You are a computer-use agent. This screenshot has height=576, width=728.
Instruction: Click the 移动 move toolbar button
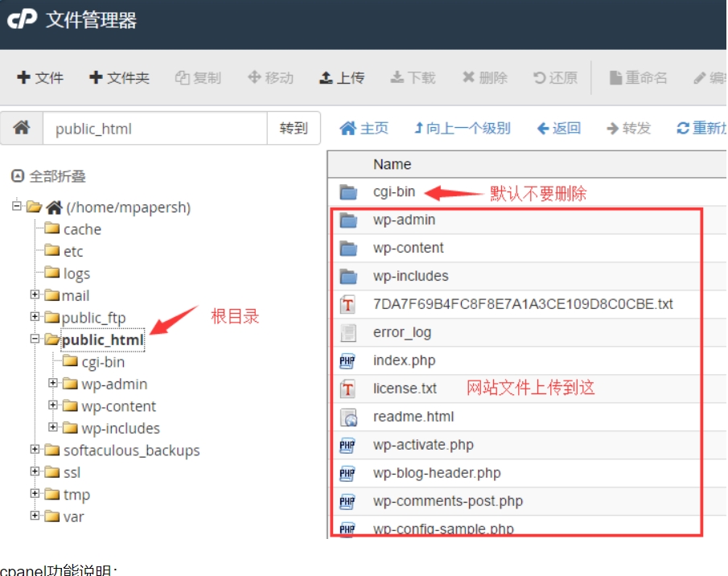(x=270, y=77)
